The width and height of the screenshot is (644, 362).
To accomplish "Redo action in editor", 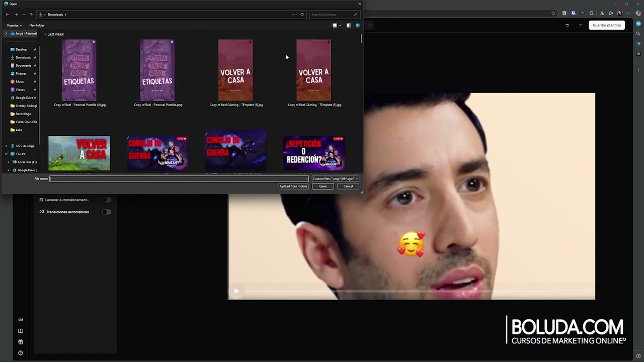I will coord(580,25).
